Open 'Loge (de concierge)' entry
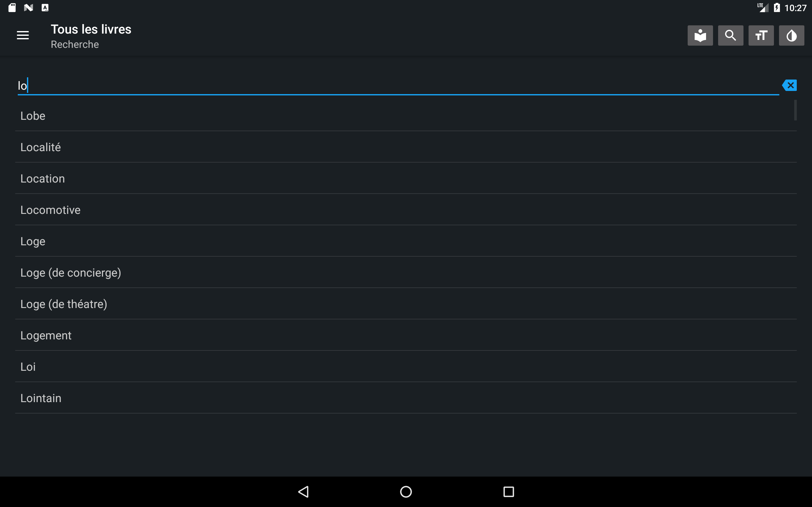812x507 pixels. point(406,273)
